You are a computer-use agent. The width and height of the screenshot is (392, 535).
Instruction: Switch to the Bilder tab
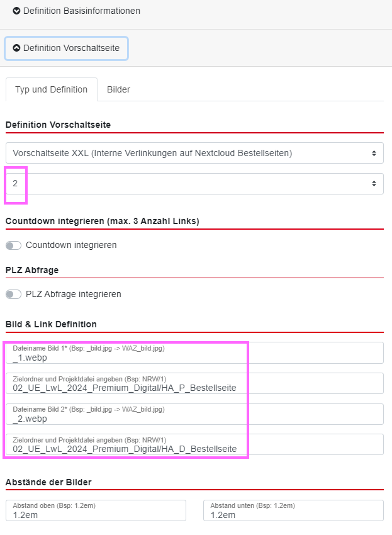pyautogui.click(x=118, y=89)
